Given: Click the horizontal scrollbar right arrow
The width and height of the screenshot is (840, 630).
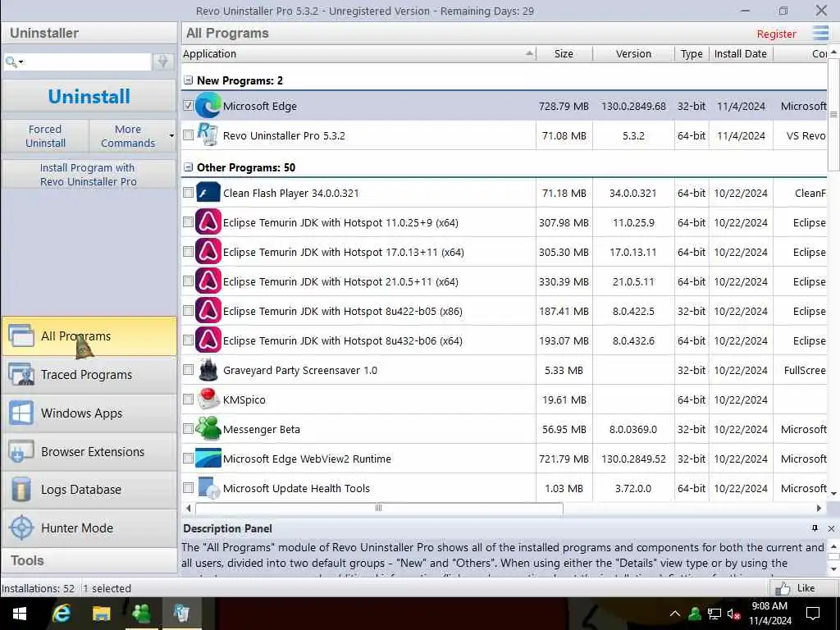Looking at the screenshot, I should pos(819,507).
